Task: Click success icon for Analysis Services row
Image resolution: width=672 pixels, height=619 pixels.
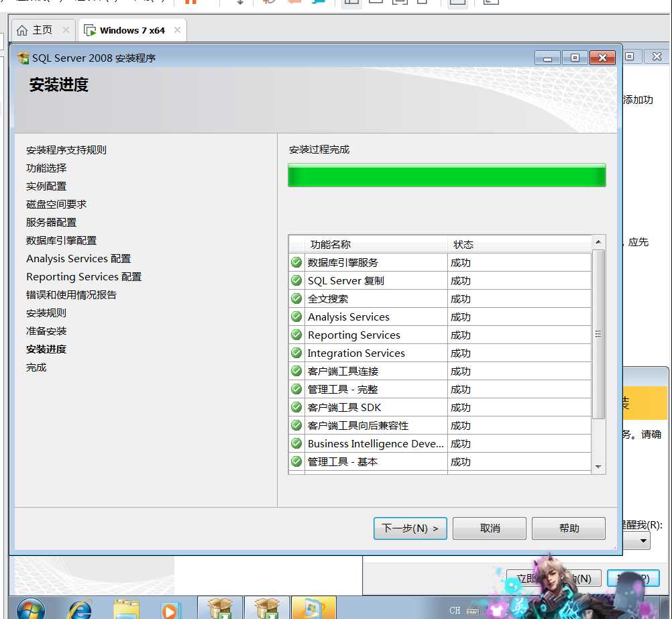Action: pos(296,317)
